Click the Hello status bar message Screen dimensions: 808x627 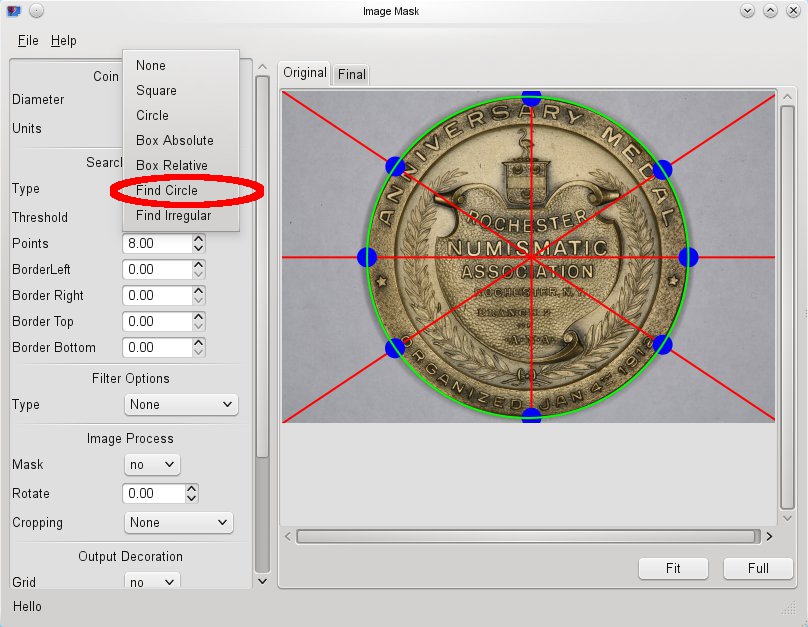pos(27,606)
